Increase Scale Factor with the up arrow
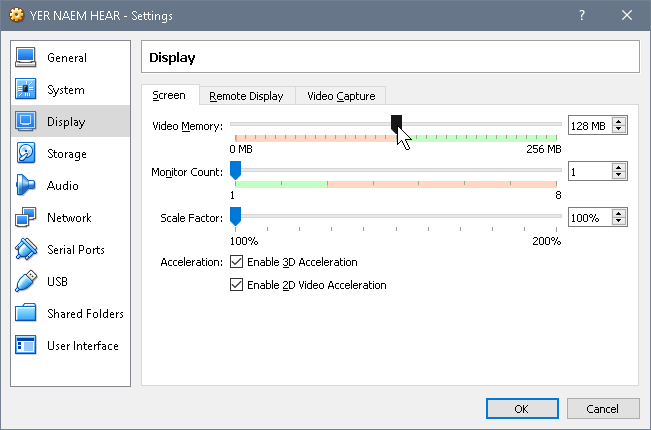 (x=619, y=214)
